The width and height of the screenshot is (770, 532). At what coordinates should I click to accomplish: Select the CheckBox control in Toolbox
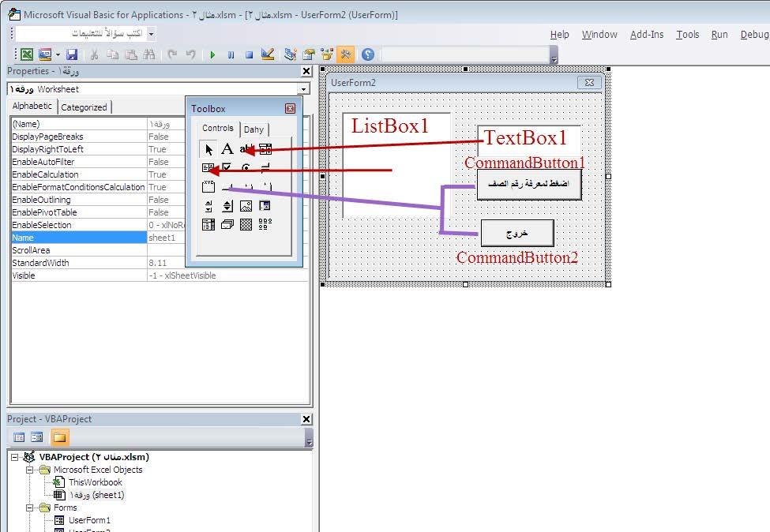tap(227, 168)
